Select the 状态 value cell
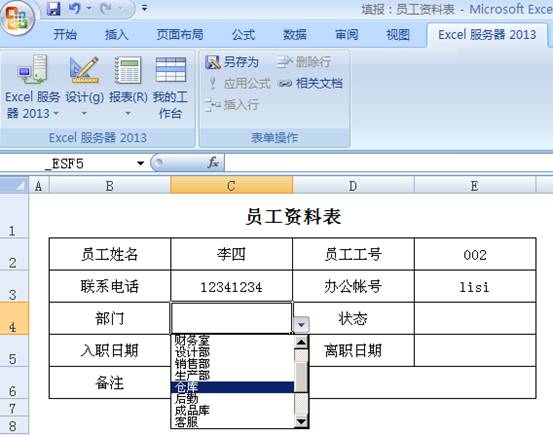Viewport: 553px width, 435px height. point(475,318)
